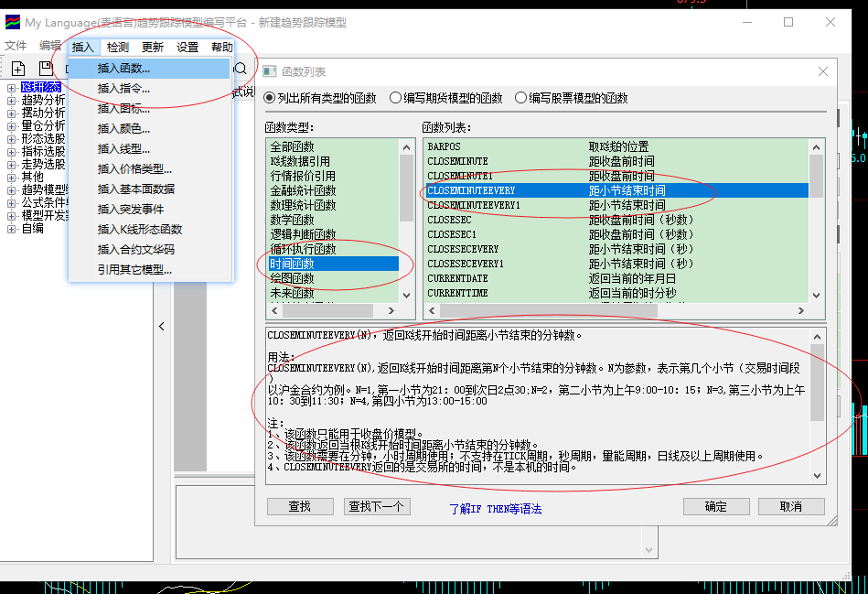Click the 函数列表 dialog title icon
868x594 pixels.
(269, 71)
